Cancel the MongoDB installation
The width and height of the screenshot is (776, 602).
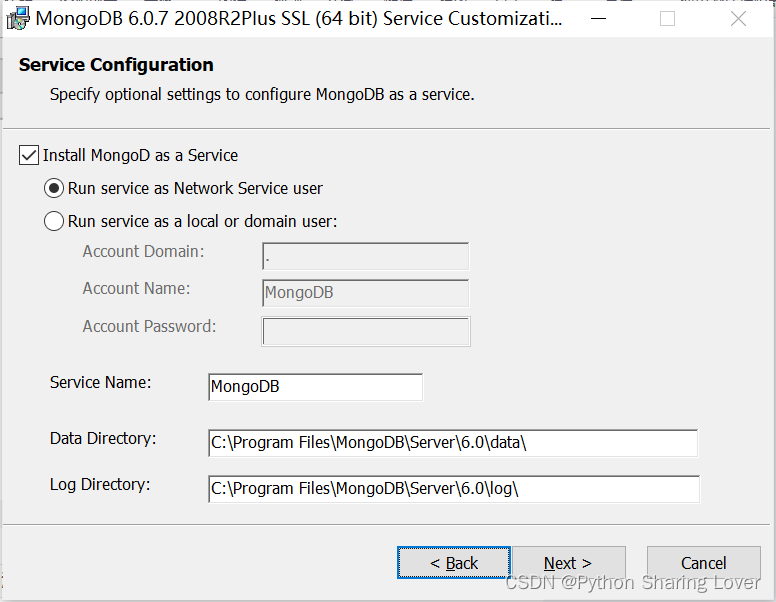[x=703, y=562]
